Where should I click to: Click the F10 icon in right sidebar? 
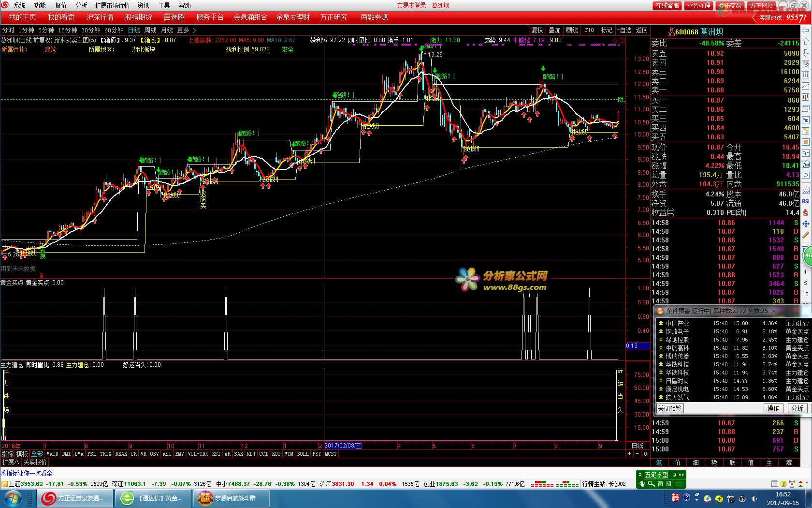tap(806, 119)
